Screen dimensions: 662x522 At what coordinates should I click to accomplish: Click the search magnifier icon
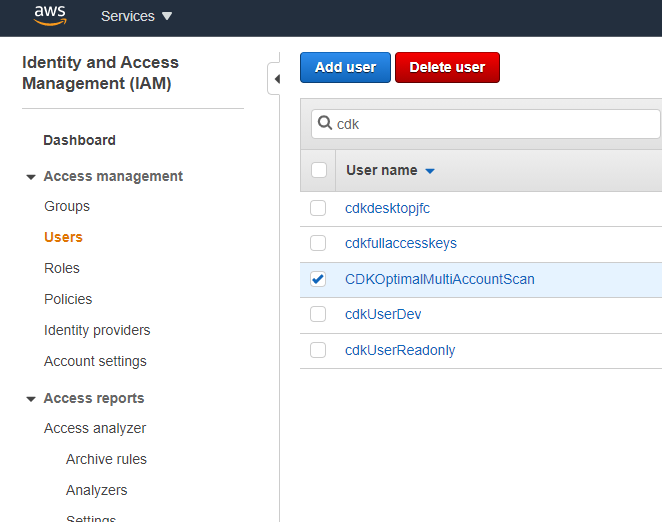[325, 123]
